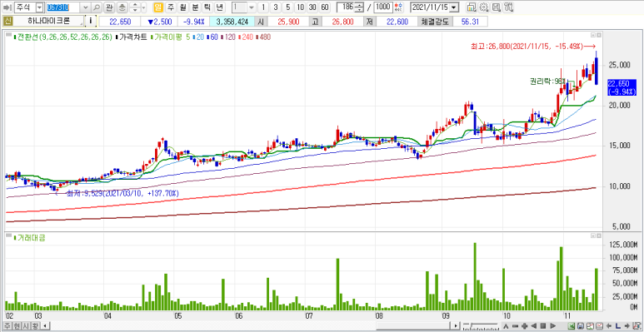Click the plus zoom-in icon
Image resolution: width=644 pixels, height=332 pixels.
coord(525,326)
